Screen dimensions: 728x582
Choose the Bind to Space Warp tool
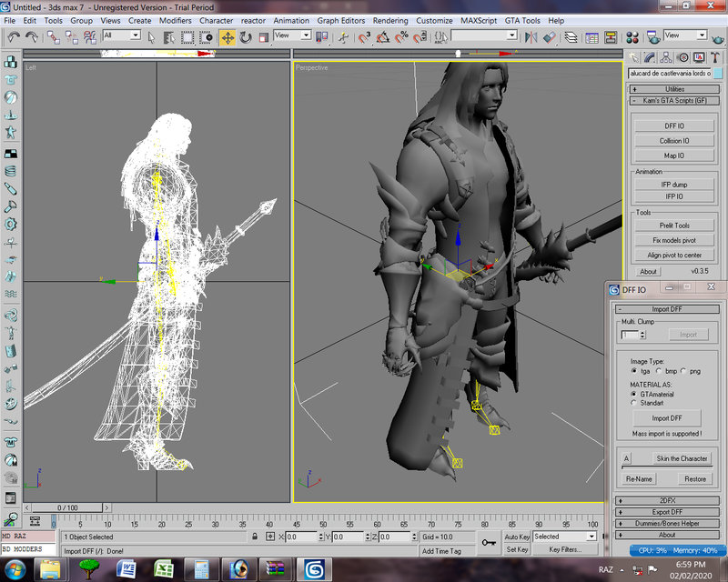tap(89, 37)
